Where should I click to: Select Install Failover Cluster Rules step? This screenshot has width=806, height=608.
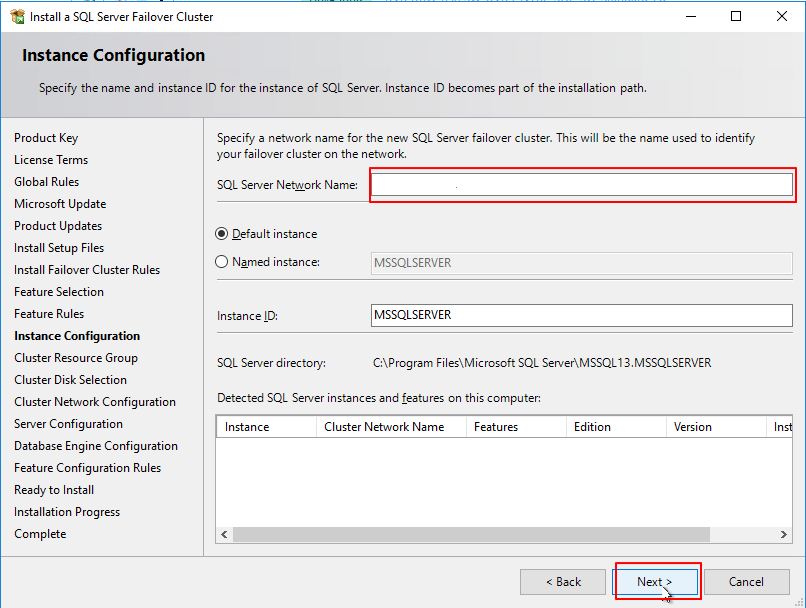click(87, 270)
